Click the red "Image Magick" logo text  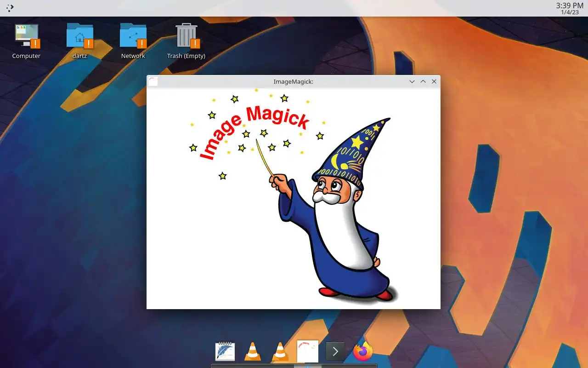(x=254, y=132)
